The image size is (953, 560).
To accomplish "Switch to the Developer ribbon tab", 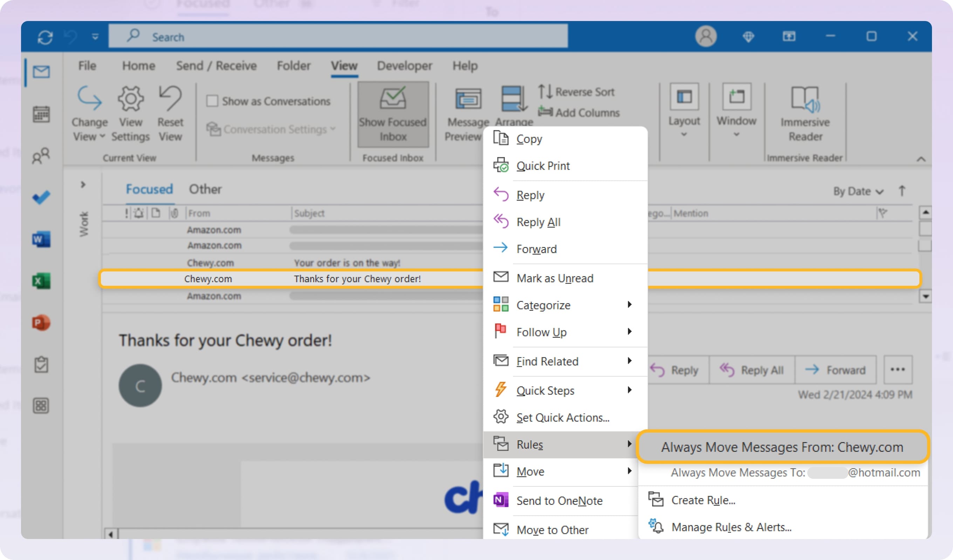I will pyautogui.click(x=404, y=65).
